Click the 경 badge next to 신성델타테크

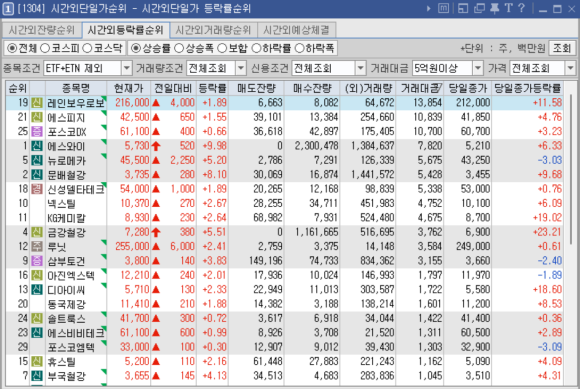[x=37, y=189]
